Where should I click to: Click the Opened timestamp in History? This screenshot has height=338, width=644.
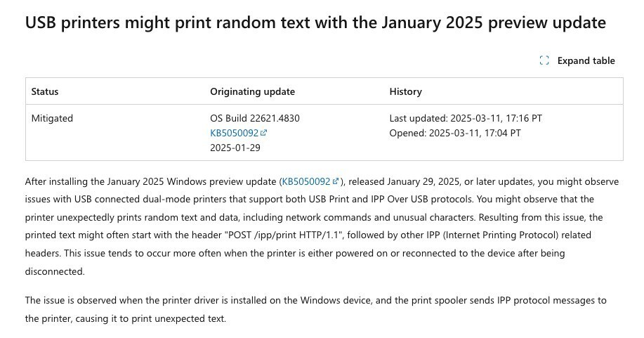click(x=455, y=133)
